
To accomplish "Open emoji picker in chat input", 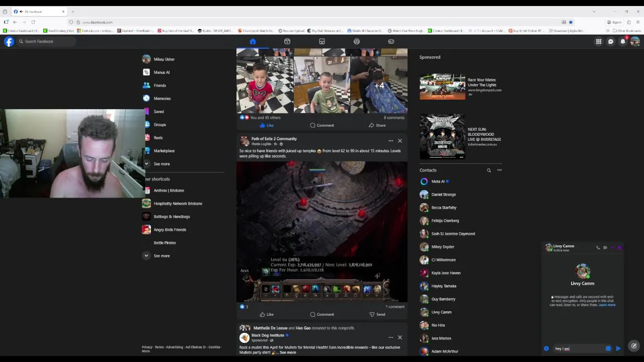I will tap(608, 348).
